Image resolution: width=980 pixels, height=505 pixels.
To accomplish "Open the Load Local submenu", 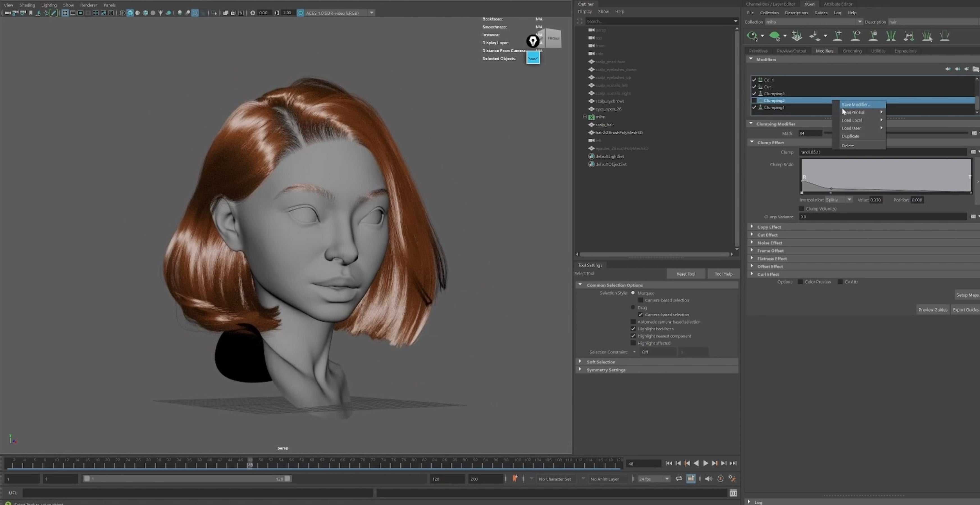I will click(862, 120).
